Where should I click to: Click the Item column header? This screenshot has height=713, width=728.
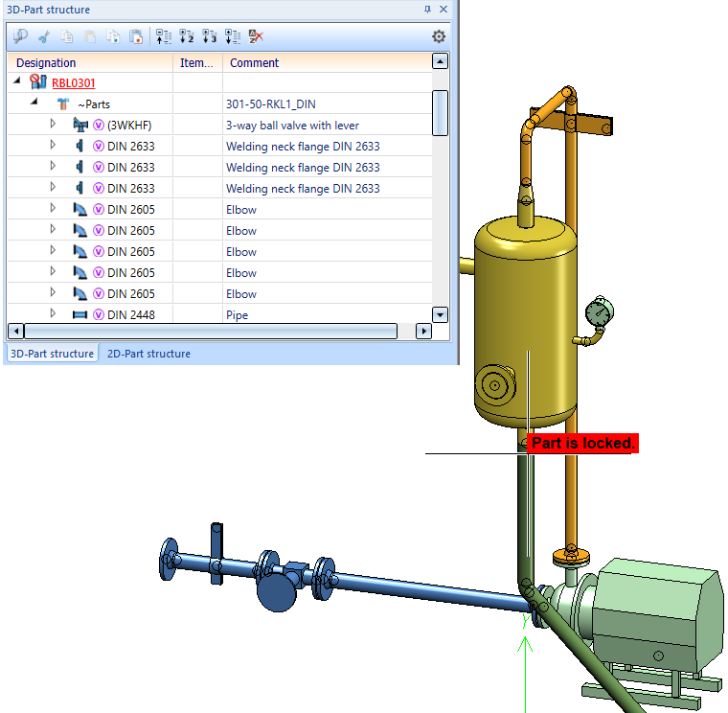tap(197, 62)
